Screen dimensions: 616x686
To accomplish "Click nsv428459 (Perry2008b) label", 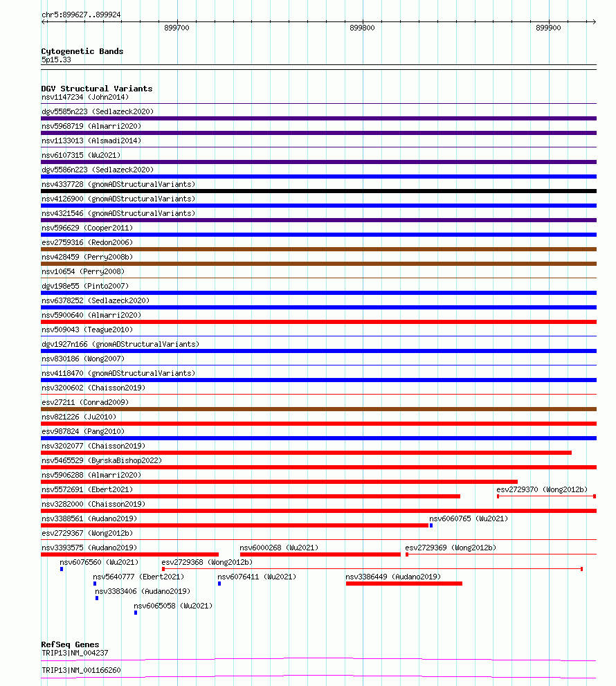I will click(x=87, y=257).
